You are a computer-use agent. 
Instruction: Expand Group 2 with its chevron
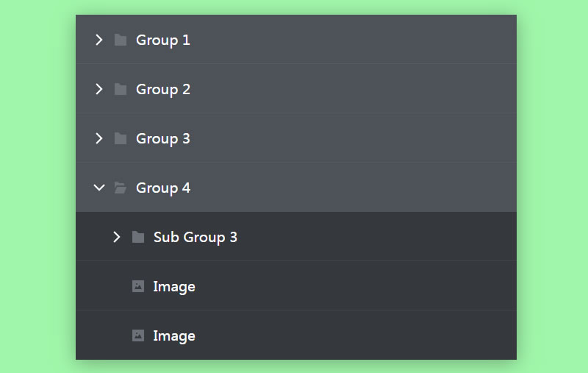[x=99, y=89]
